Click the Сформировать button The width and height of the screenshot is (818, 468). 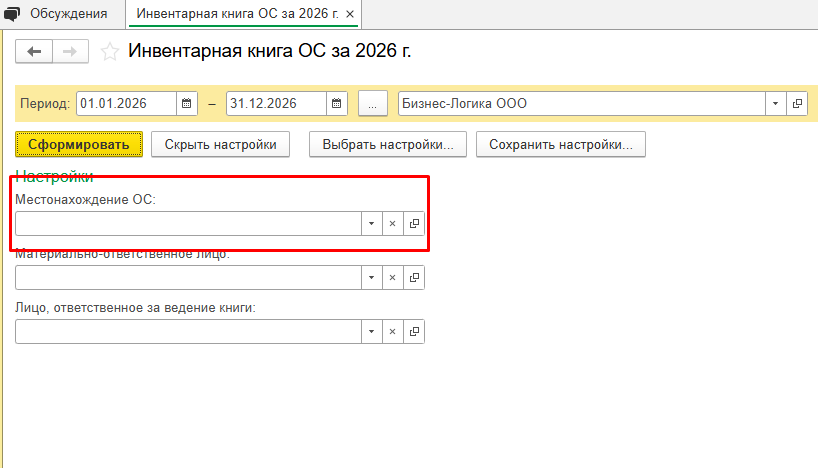click(x=79, y=144)
